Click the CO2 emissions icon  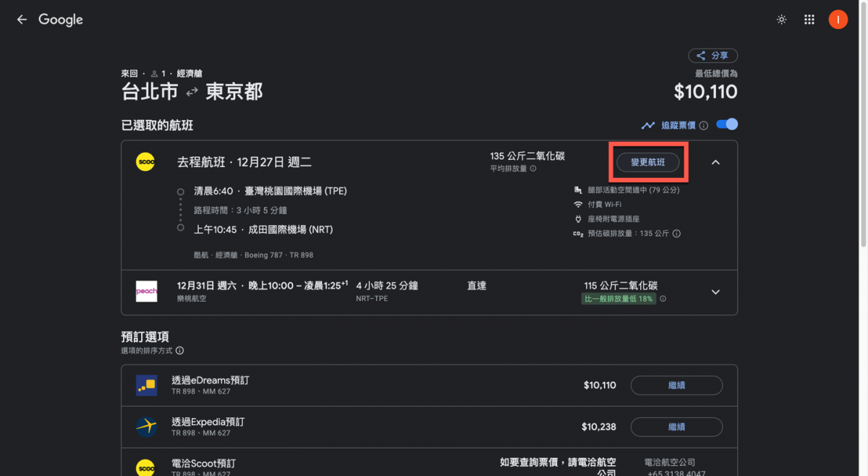click(x=578, y=234)
